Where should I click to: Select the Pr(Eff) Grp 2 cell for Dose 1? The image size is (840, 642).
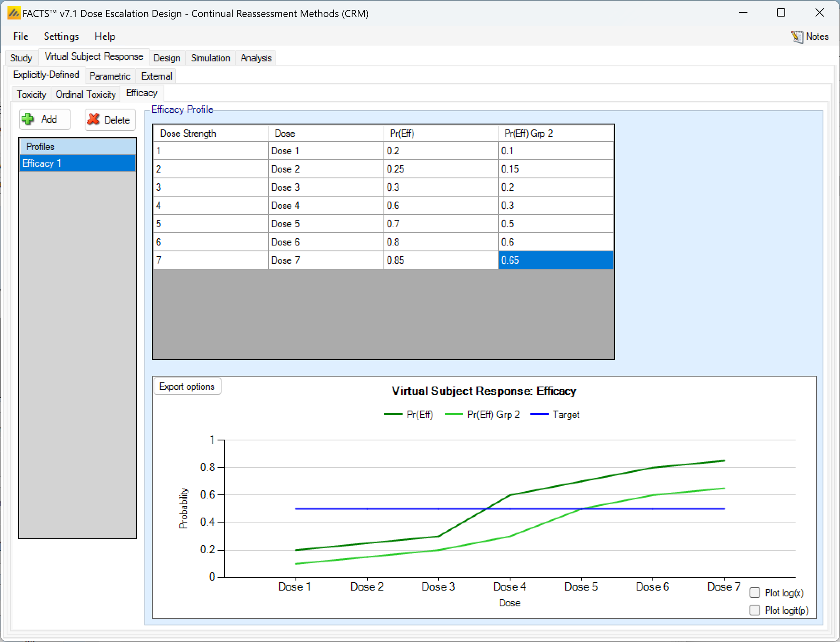pos(555,151)
